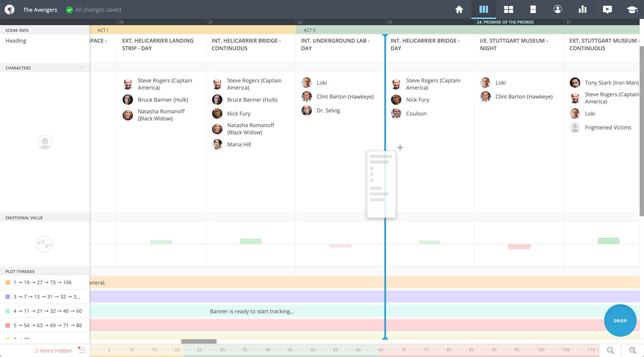
Task: Open the I/E. Stuttgart Museum - Night heading
Action: point(514,44)
